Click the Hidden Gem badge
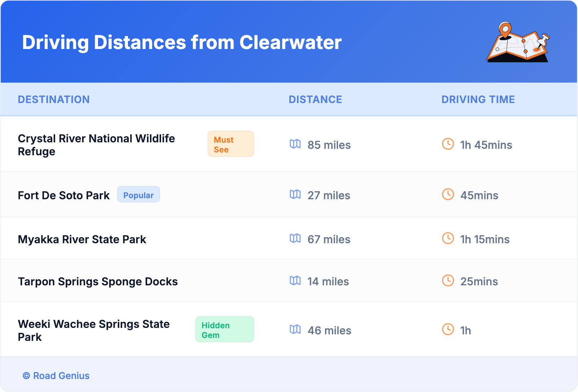 tap(224, 330)
